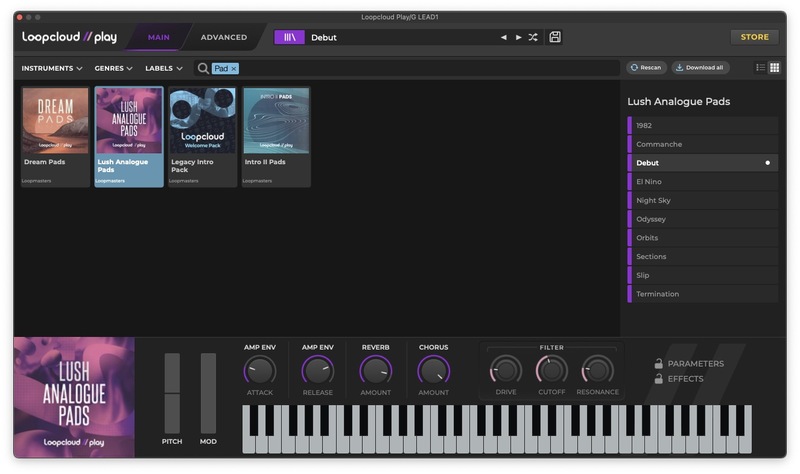Go to the previous preset arrow

tap(504, 37)
